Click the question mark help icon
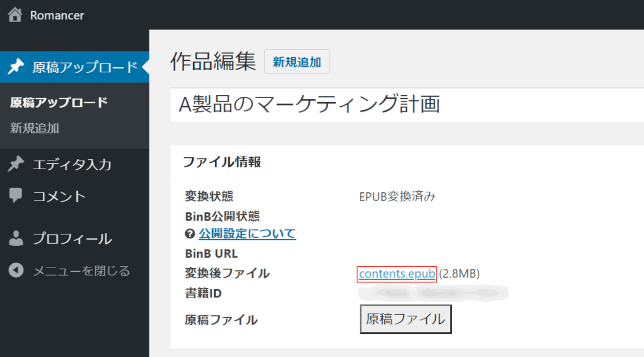 (x=190, y=233)
